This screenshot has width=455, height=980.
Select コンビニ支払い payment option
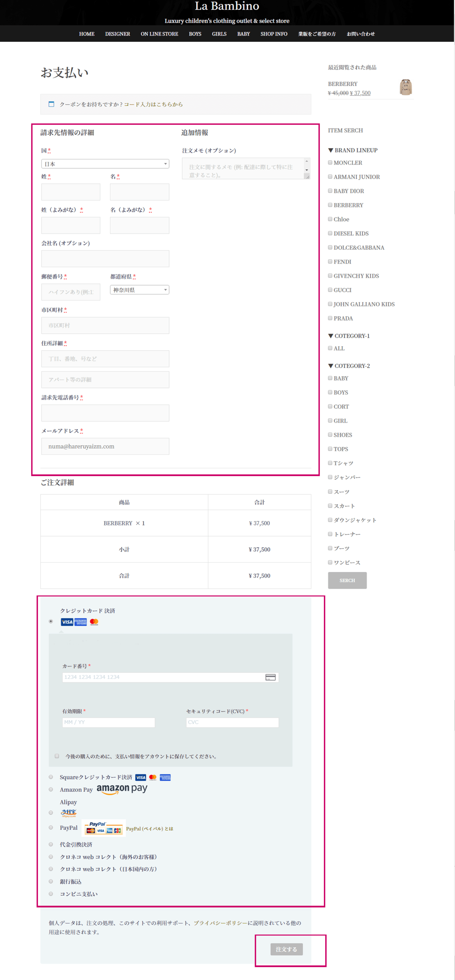tap(51, 894)
